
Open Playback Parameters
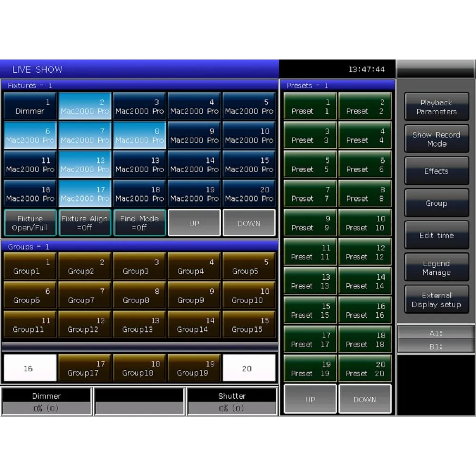tap(436, 107)
